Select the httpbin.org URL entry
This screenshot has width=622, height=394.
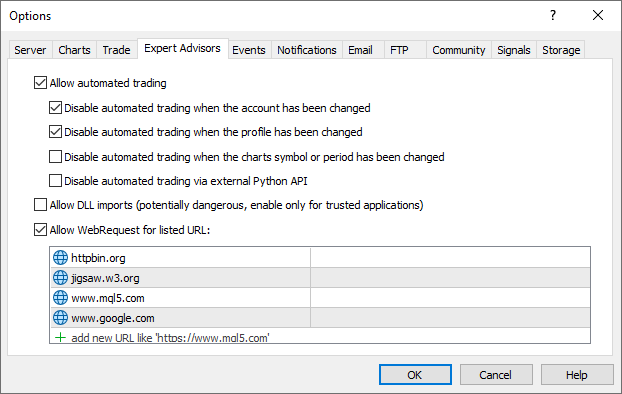tap(320, 258)
